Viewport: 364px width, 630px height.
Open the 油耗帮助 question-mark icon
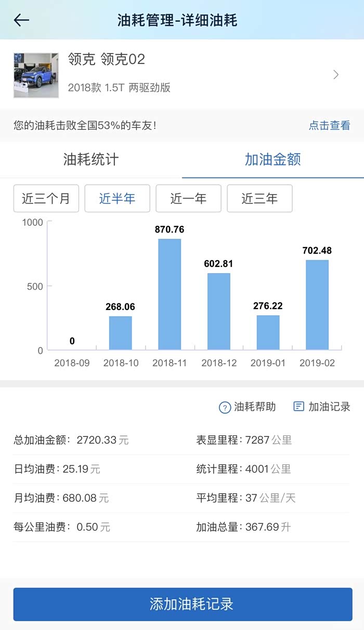pos(225,407)
